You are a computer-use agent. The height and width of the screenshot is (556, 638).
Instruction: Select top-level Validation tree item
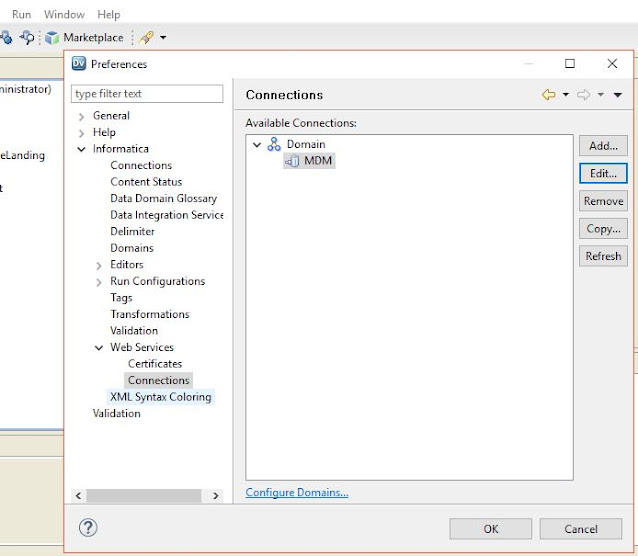(116, 414)
